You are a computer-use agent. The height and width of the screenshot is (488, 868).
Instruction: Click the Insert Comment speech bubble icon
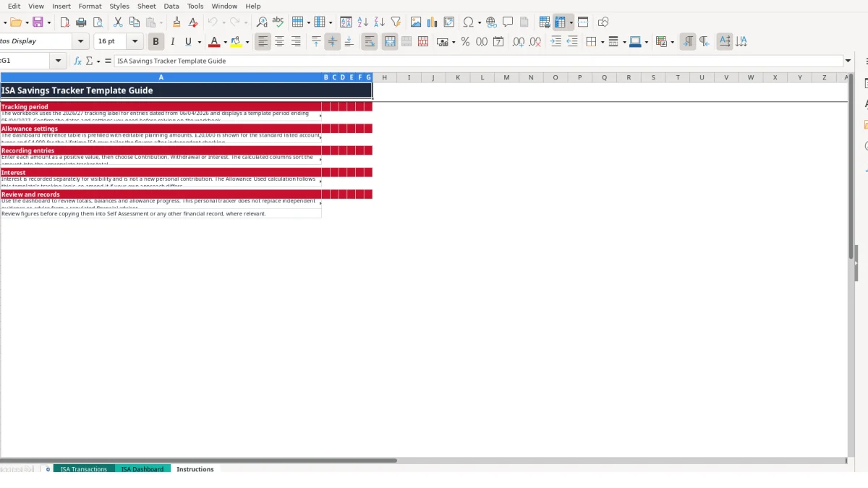[508, 22]
